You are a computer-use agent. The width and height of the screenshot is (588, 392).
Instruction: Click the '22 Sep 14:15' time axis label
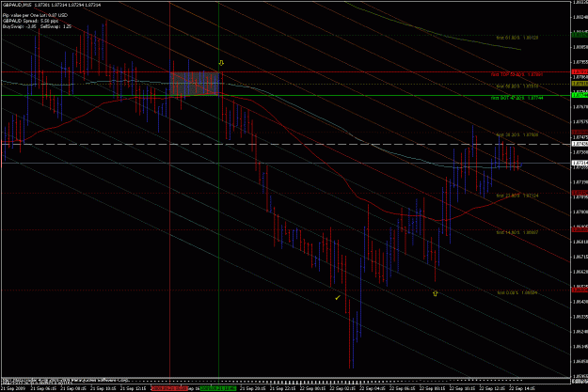tap(523, 388)
